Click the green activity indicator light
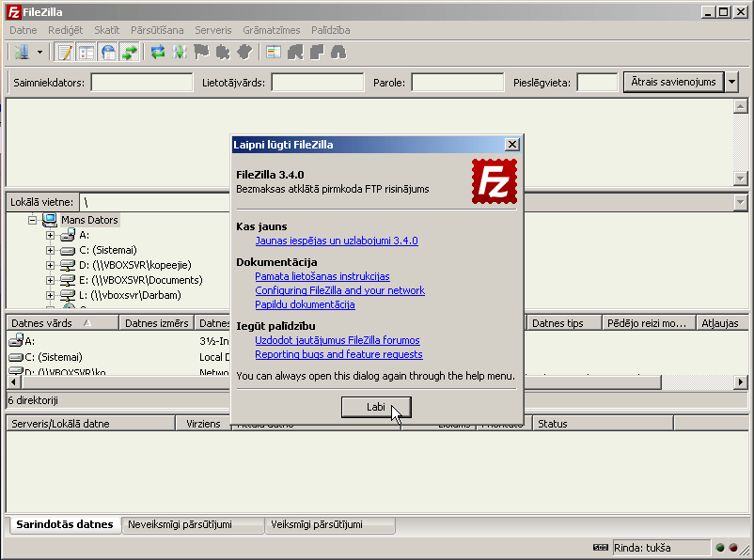 click(x=720, y=548)
